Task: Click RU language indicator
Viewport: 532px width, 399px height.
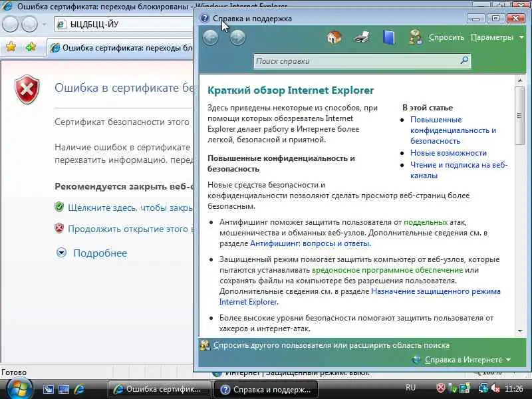Action: tap(410, 388)
